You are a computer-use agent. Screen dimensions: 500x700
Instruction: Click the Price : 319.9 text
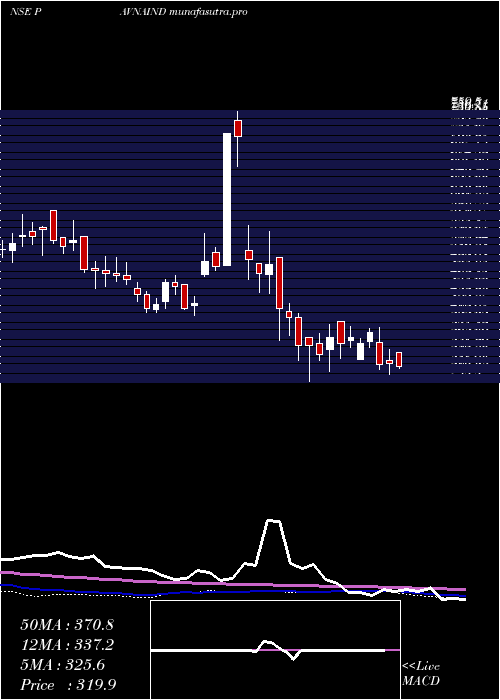68,685
